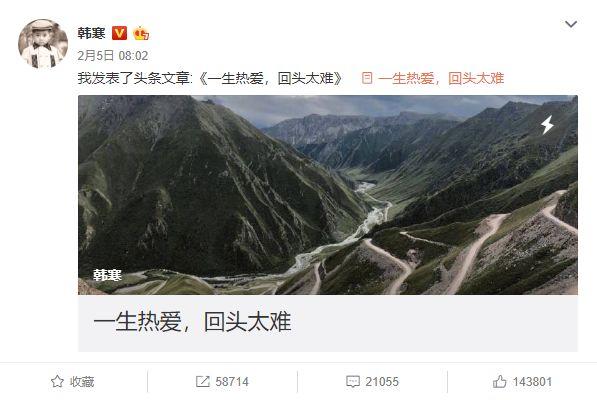Click the crown membership badge icon
597x400 pixels.
pyautogui.click(x=141, y=33)
